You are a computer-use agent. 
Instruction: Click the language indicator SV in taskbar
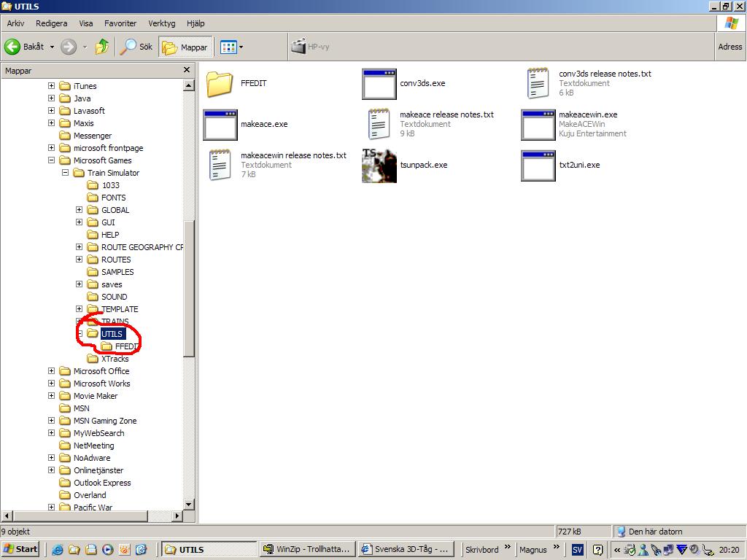577,550
